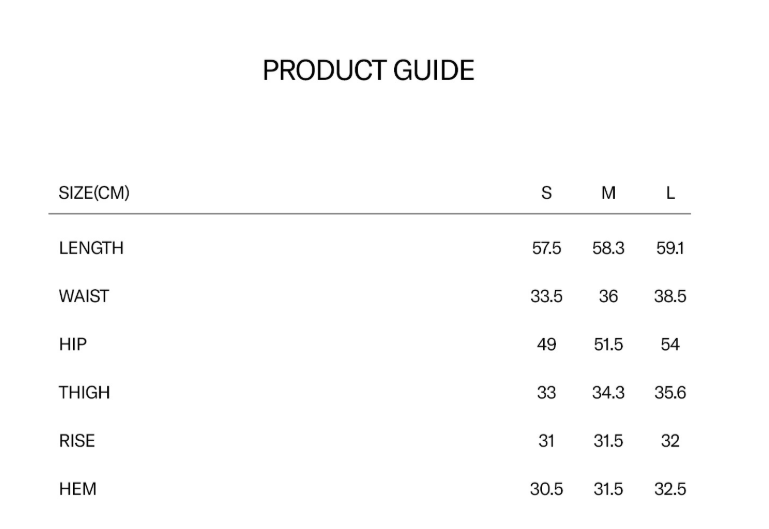Click the 57.5 length value for S

pos(546,248)
